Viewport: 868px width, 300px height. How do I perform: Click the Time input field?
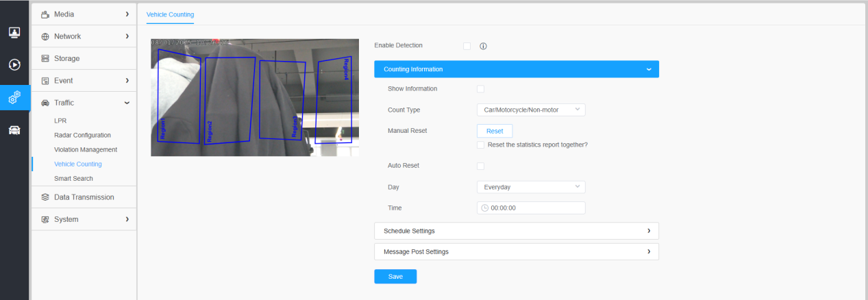pyautogui.click(x=531, y=208)
